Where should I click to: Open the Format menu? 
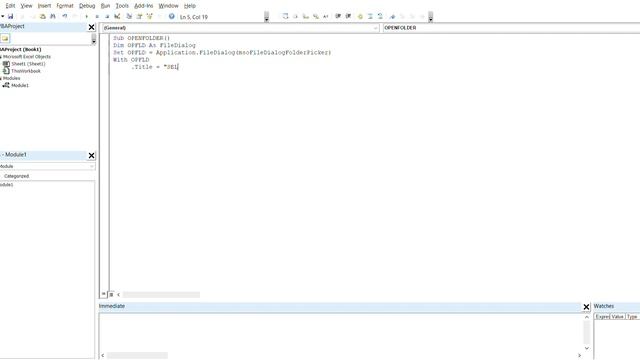point(65,6)
